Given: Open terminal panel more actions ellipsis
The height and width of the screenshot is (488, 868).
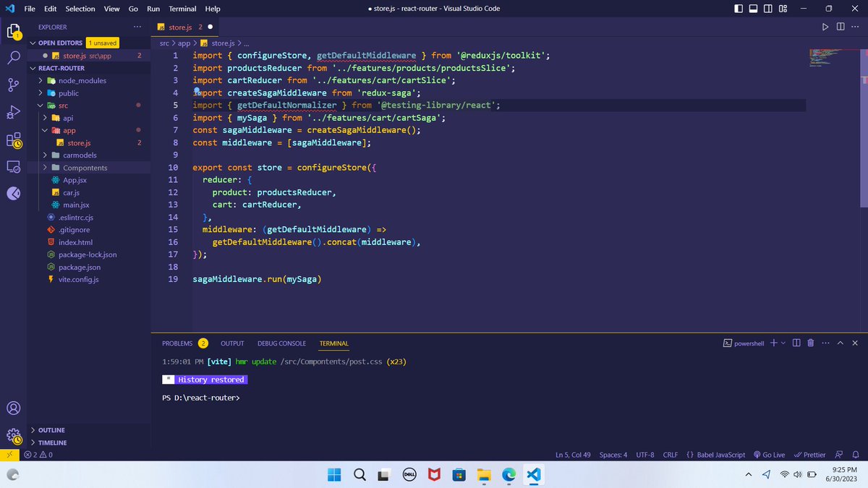Looking at the screenshot, I should coord(825,343).
